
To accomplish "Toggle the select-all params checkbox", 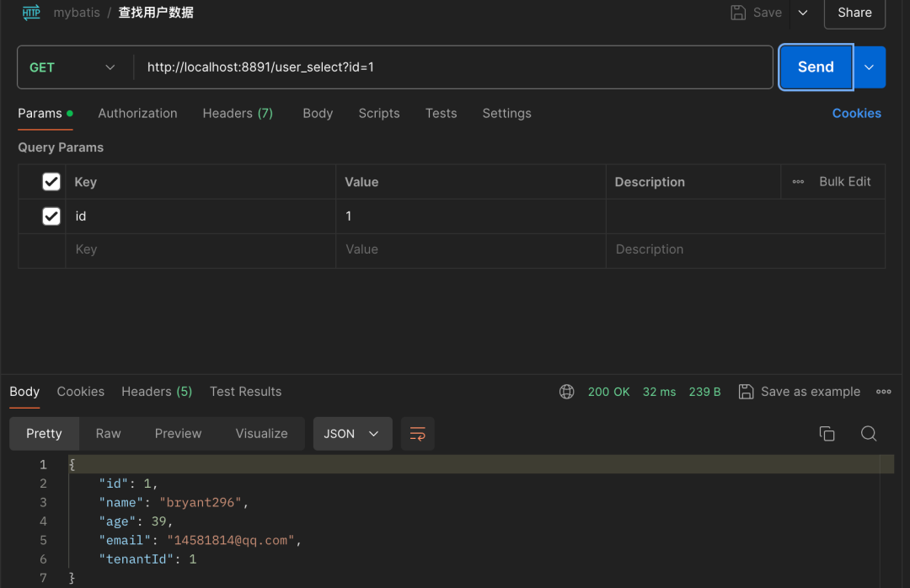I will tap(51, 182).
